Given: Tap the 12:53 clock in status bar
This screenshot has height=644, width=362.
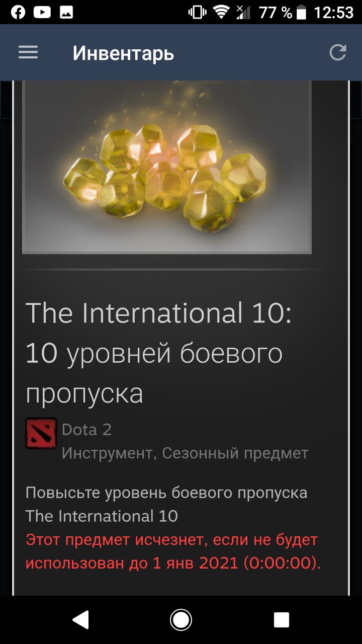Looking at the screenshot, I should (334, 13).
